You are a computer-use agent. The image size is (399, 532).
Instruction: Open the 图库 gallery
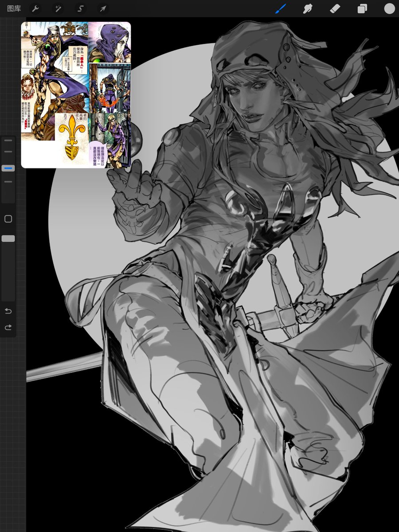[x=14, y=8]
